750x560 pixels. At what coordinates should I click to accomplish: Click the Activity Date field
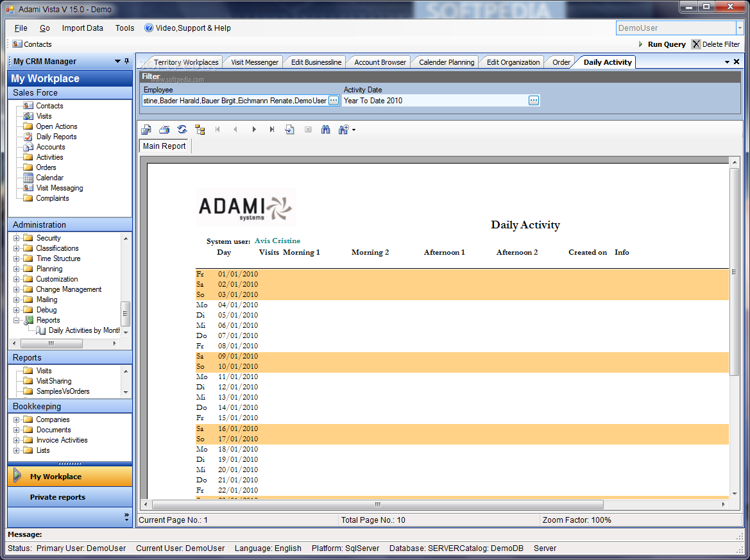click(x=435, y=101)
